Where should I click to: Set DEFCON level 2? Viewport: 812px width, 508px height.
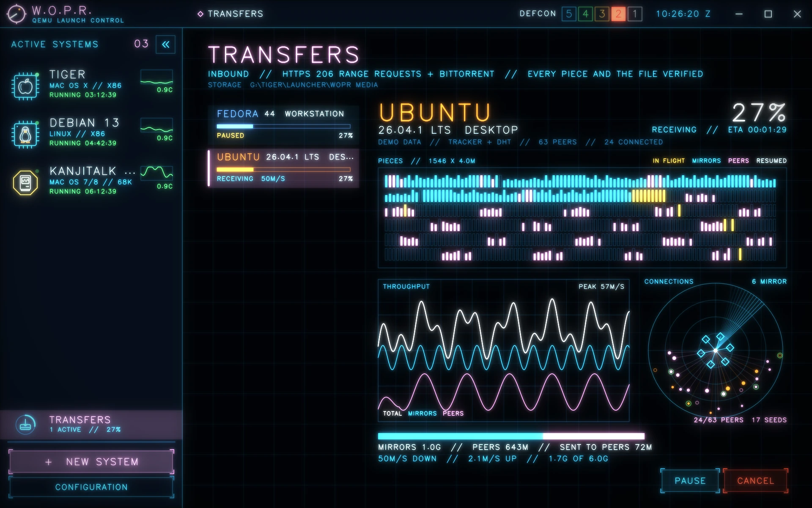(x=618, y=14)
